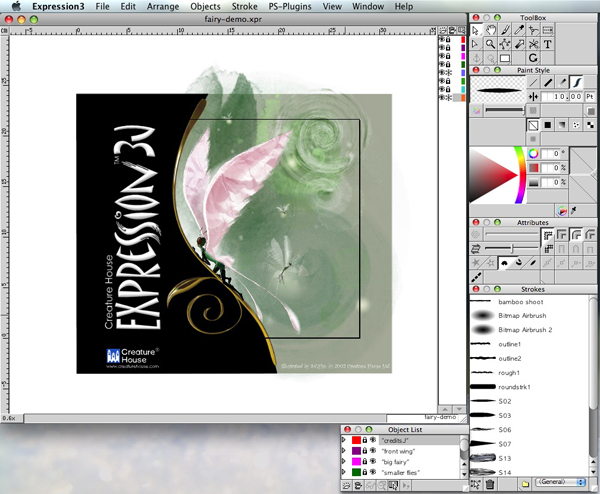Toggle visibility eye of "big fairy" layer
Image resolution: width=600 pixels, height=494 pixels.
click(373, 461)
